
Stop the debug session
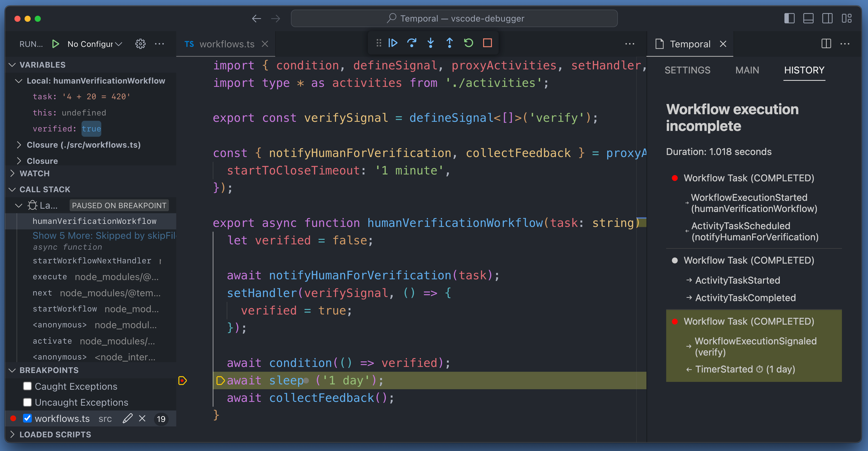pyautogui.click(x=487, y=43)
